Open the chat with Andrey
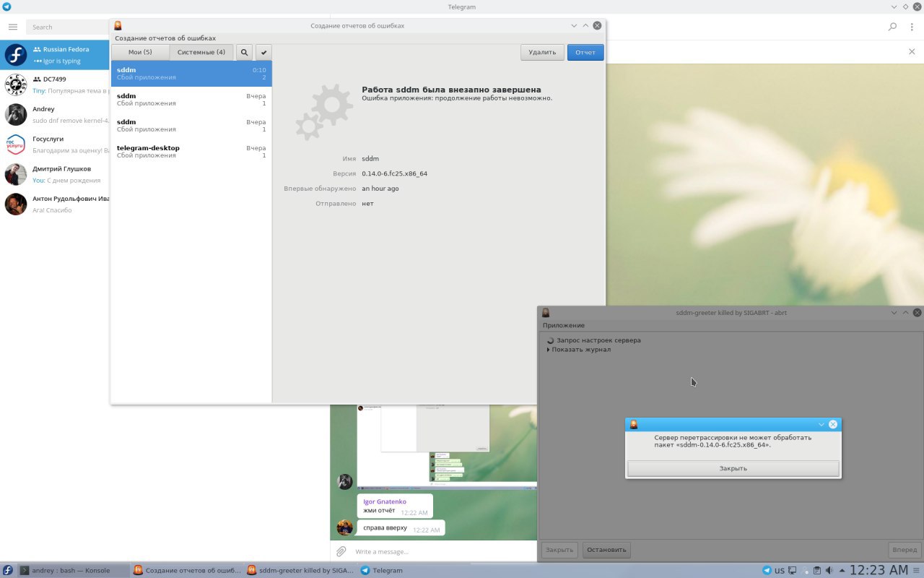924x578 pixels. (x=55, y=114)
